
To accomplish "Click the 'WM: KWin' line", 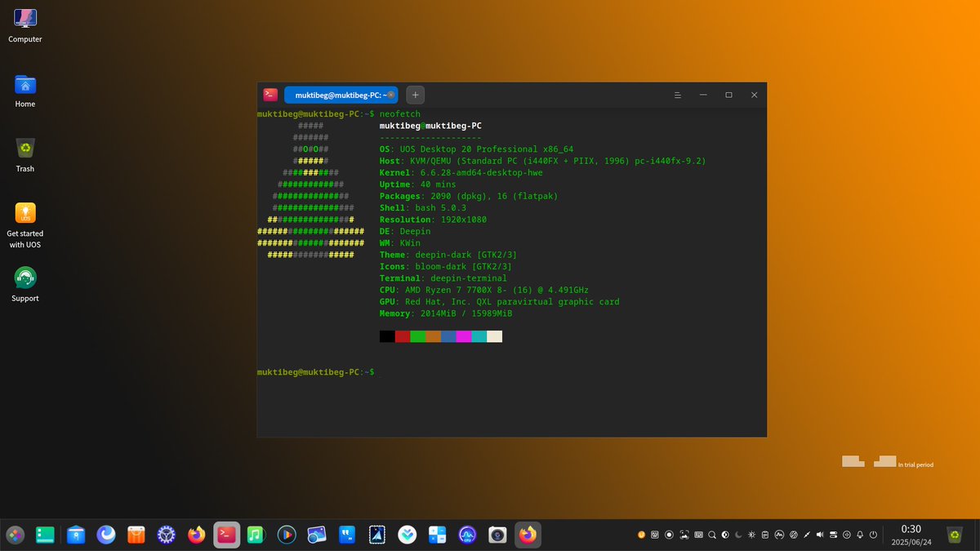I will point(400,243).
